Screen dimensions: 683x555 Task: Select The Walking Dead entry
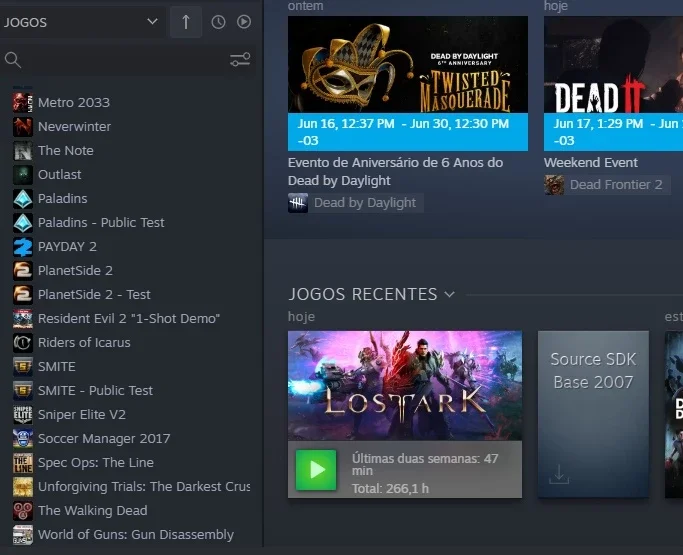point(92,511)
